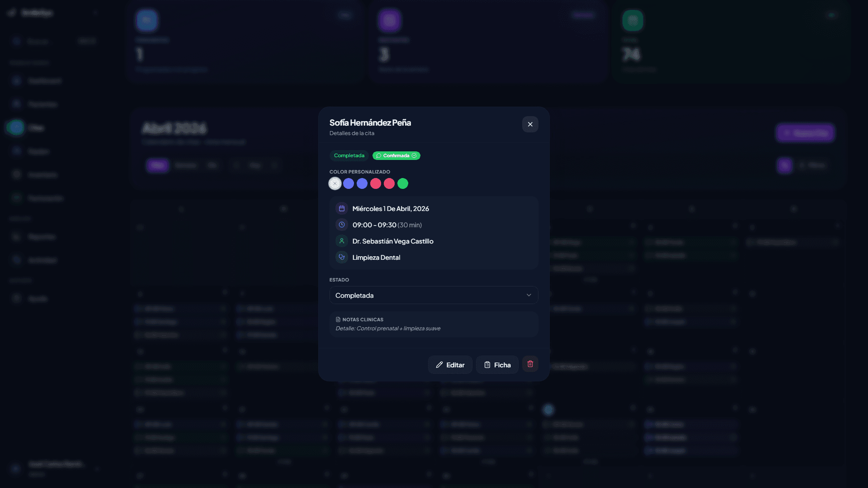This screenshot has height=488, width=868.
Task: Pick the blue swatch adjacent to X swatch
Action: click(x=349, y=183)
